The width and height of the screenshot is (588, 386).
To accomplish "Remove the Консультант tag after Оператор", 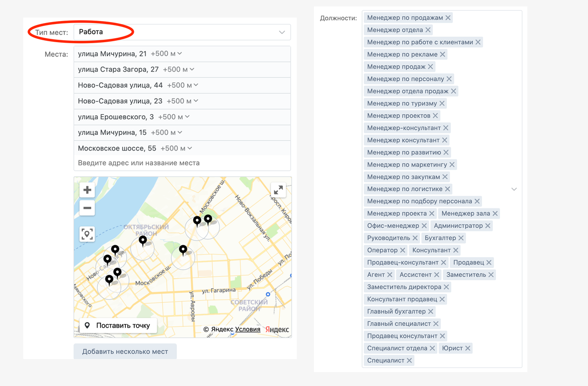I will point(455,250).
